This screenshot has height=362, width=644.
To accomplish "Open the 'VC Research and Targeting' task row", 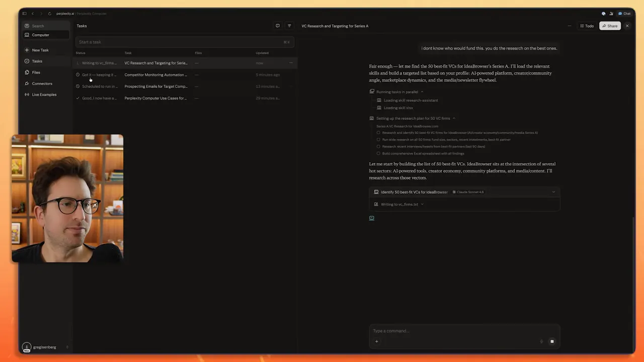I will pos(185,63).
